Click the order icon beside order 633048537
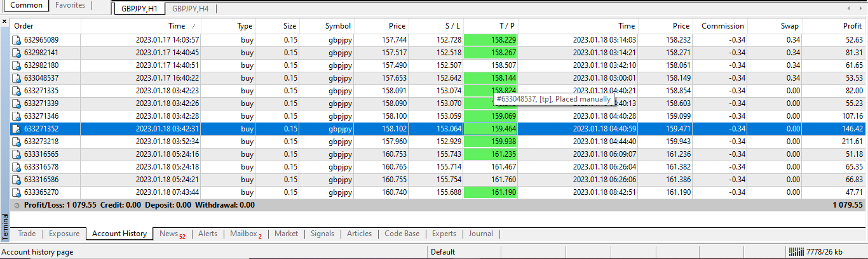 (x=17, y=78)
